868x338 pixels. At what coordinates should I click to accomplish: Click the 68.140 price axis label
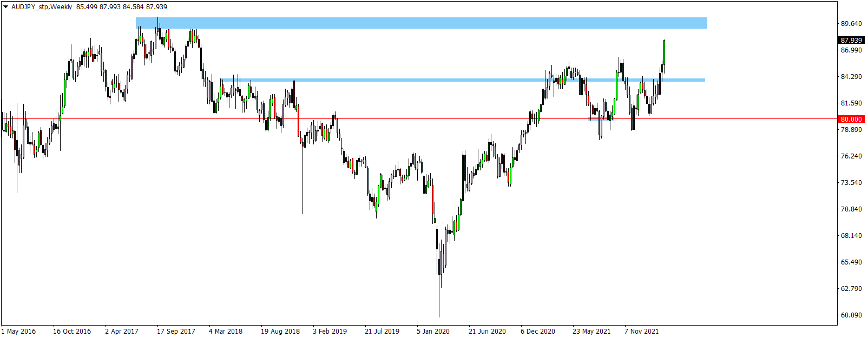pyautogui.click(x=851, y=235)
